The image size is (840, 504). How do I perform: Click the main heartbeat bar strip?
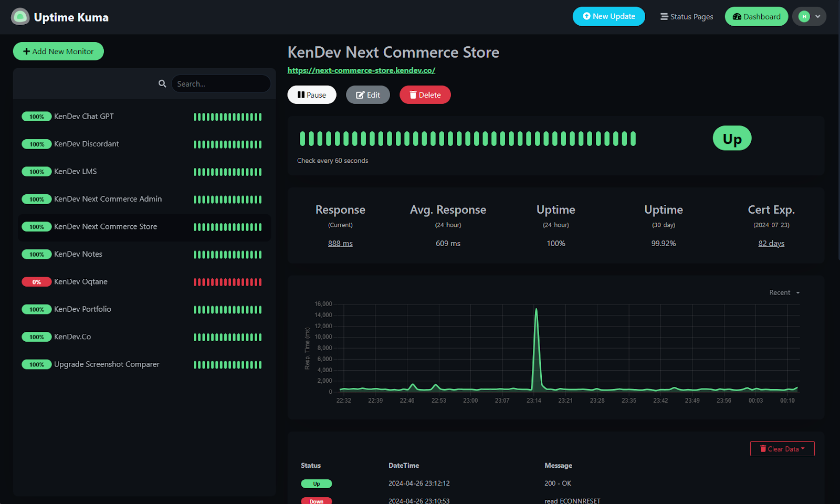pyautogui.click(x=468, y=139)
